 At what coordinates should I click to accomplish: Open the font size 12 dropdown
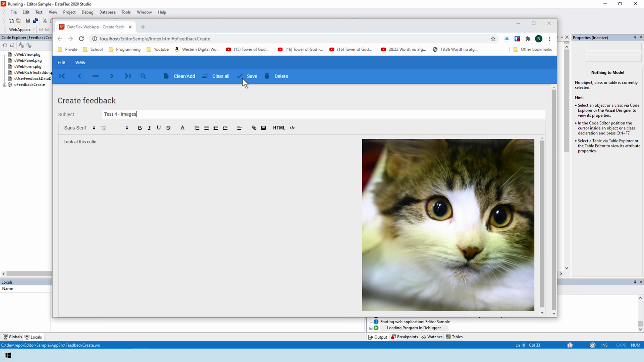[x=114, y=128]
